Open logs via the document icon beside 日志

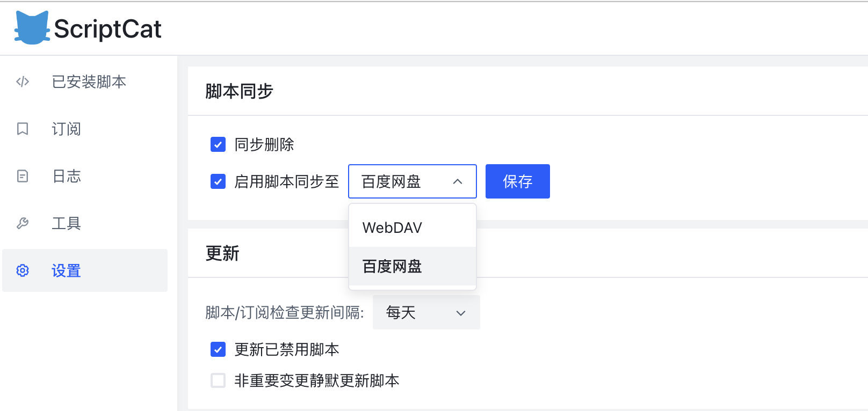point(23,176)
